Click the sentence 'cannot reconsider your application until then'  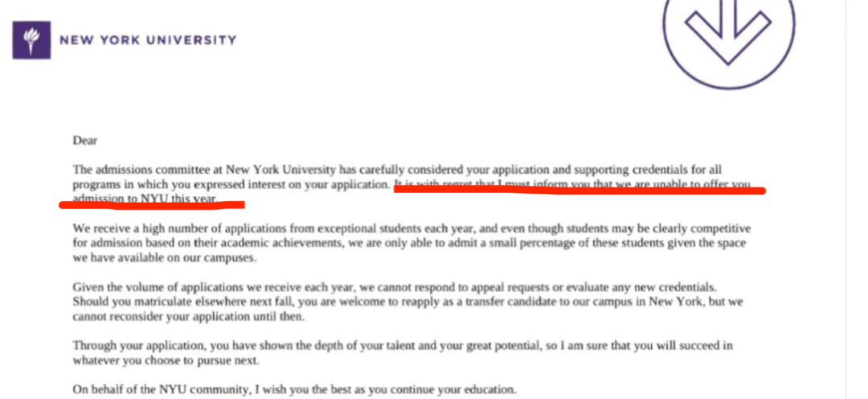coord(188,318)
